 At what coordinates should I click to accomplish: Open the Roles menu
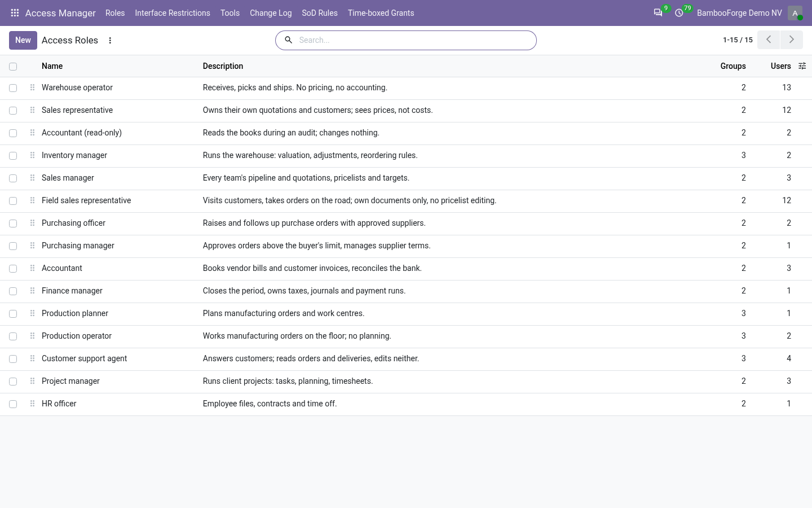click(115, 13)
